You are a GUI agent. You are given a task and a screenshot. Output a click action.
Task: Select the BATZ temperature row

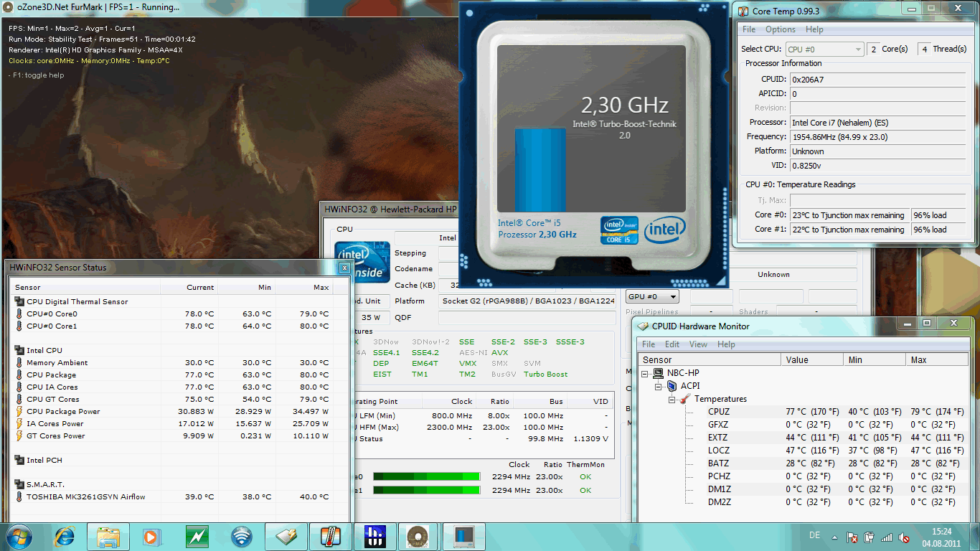(x=802, y=463)
